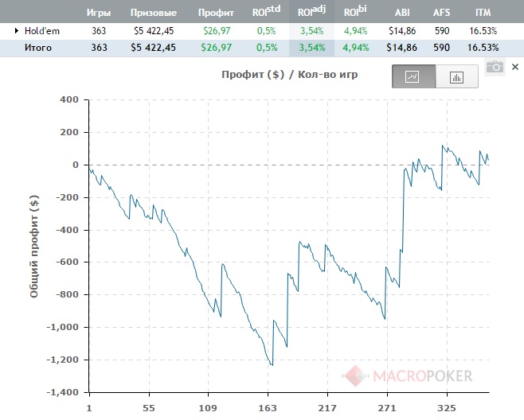Image resolution: width=524 pixels, height=420 pixels.
Task: Click y-axis tick label -1,200
Action: click(62, 360)
